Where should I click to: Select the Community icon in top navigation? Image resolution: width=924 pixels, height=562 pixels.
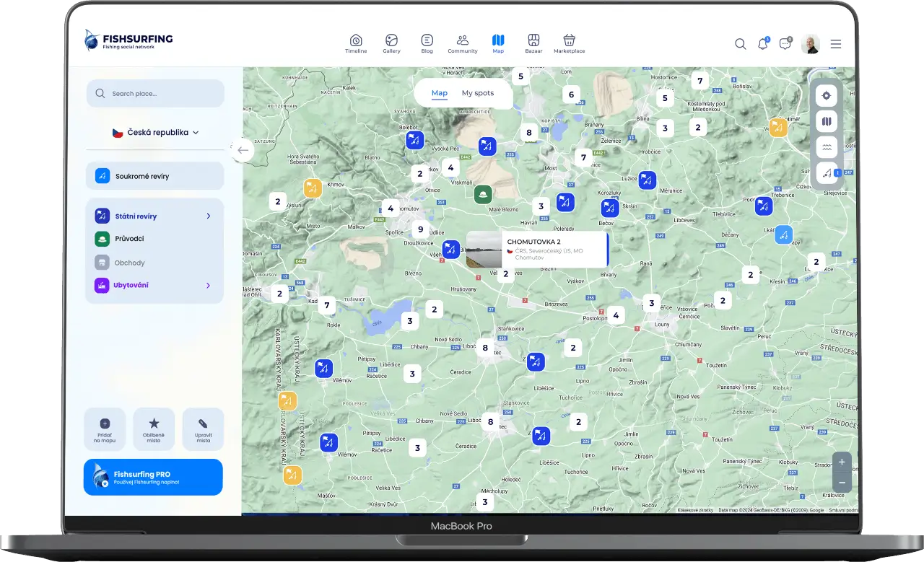click(x=462, y=43)
